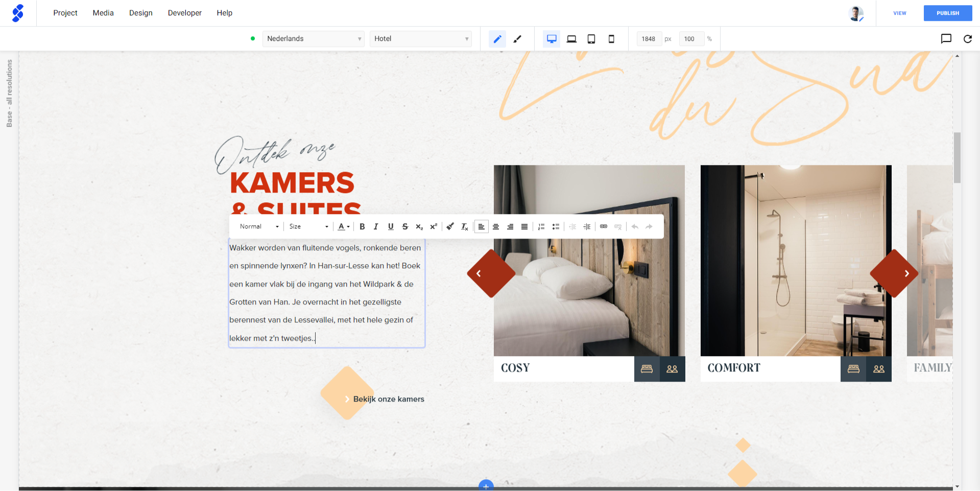Click the bed icon on the COSY card
This screenshot has height=491, width=980.
tap(647, 369)
